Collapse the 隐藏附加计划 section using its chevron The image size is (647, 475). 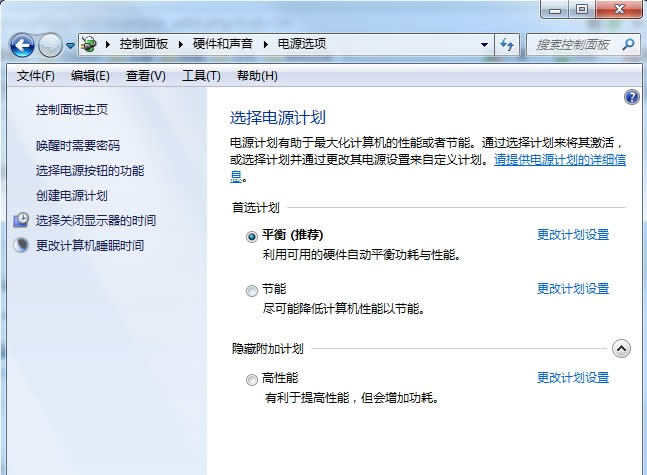[621, 349]
